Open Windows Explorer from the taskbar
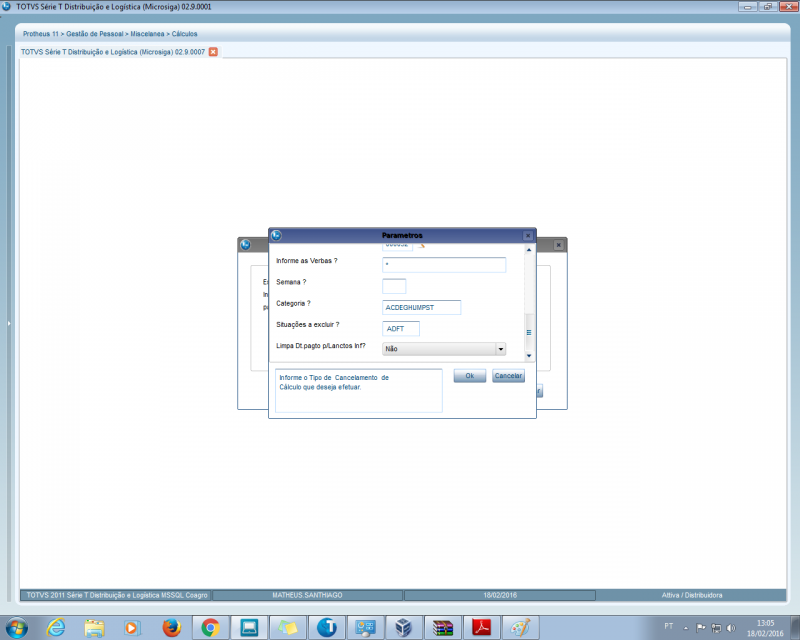This screenshot has height=640, width=800. point(94,628)
